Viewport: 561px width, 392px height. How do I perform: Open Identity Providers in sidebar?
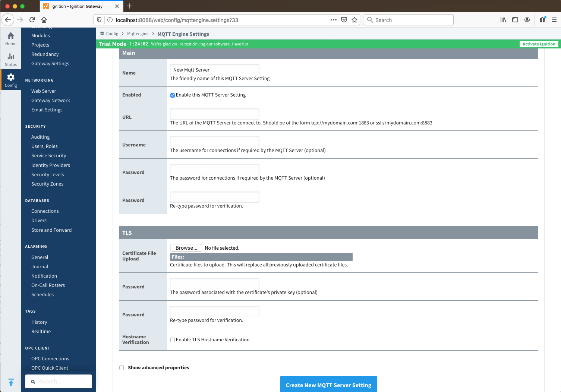[x=51, y=165]
